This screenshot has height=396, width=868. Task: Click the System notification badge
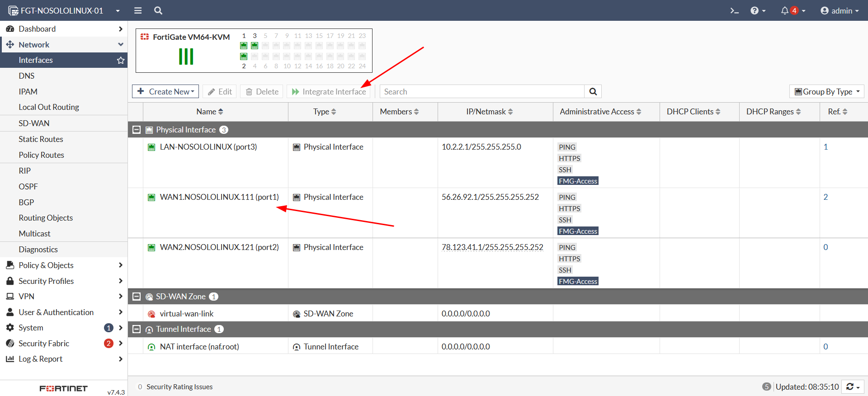(x=108, y=328)
